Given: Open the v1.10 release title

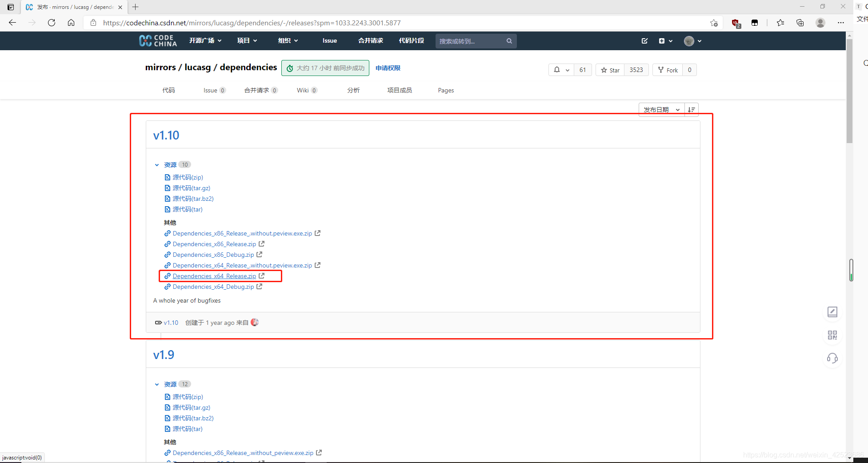Looking at the screenshot, I should 166,135.
